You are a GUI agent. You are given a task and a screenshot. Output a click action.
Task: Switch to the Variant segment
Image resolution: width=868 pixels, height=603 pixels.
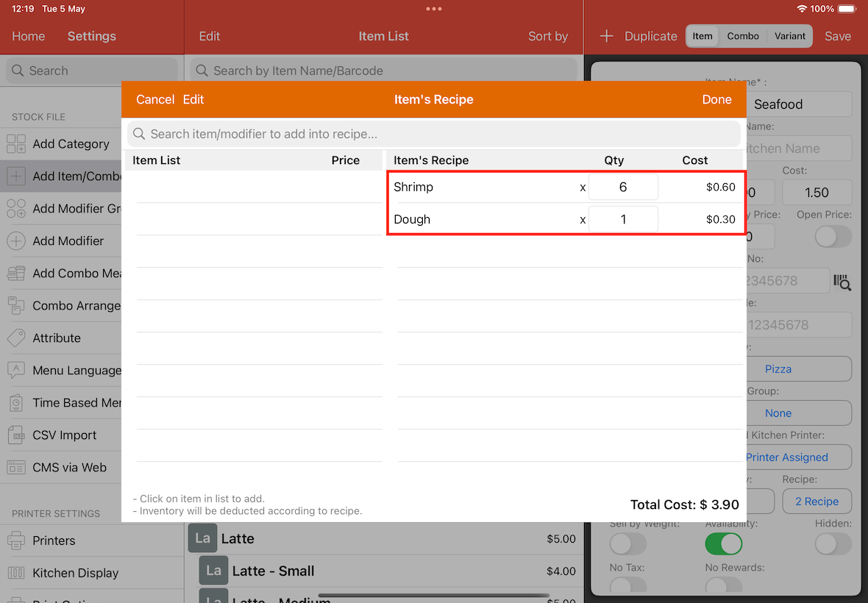point(789,36)
